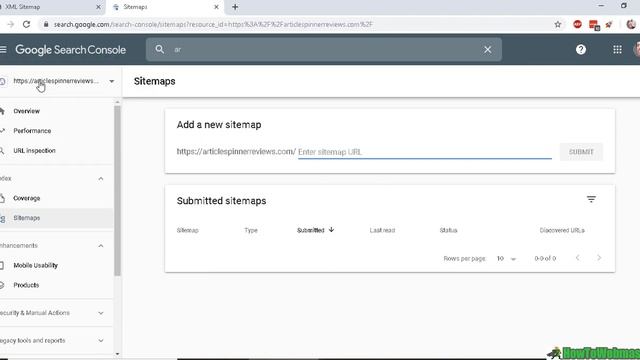View site security lock icon
This screenshot has width=640, height=360.
46,24
